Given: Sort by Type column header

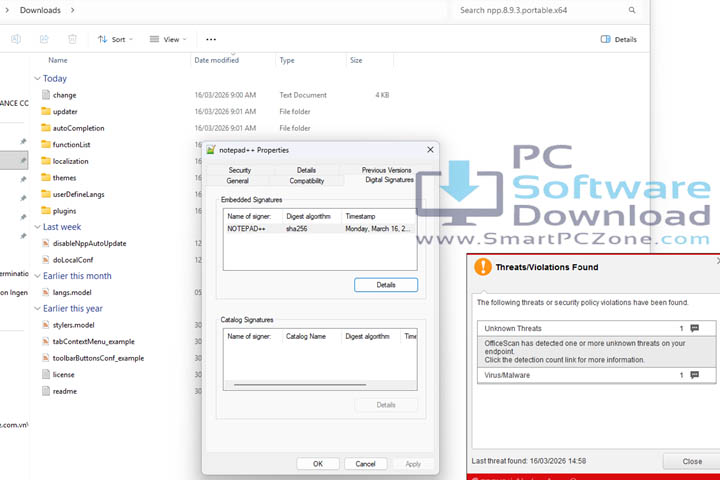Looking at the screenshot, I should [287, 60].
